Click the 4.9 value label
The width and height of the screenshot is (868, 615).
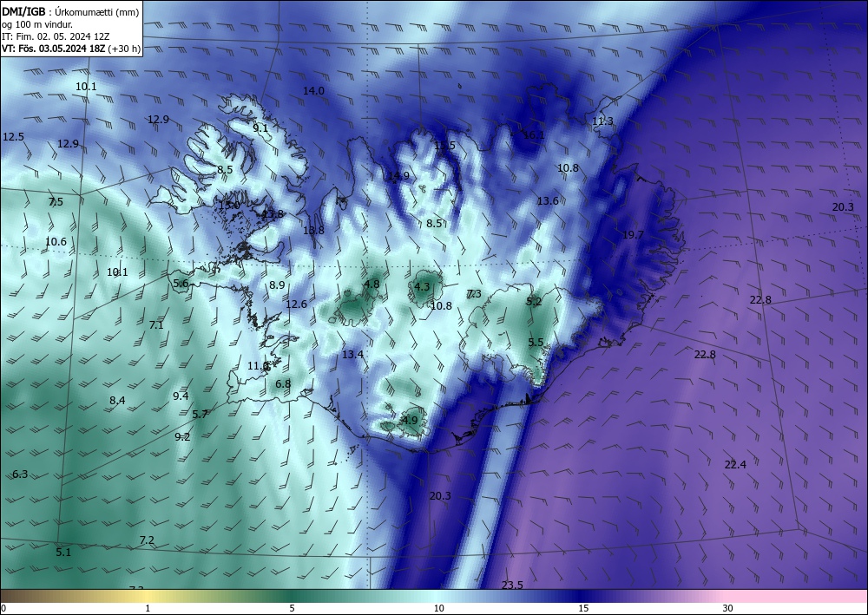point(410,421)
